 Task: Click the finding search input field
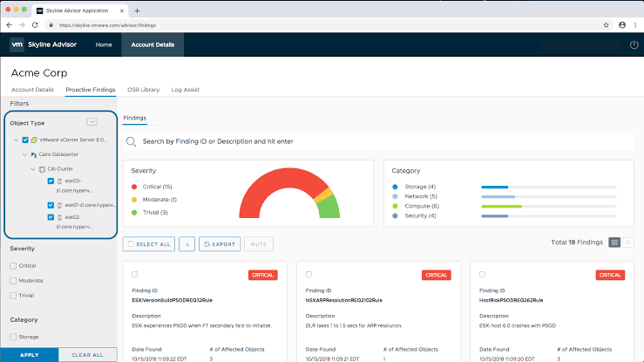click(378, 142)
